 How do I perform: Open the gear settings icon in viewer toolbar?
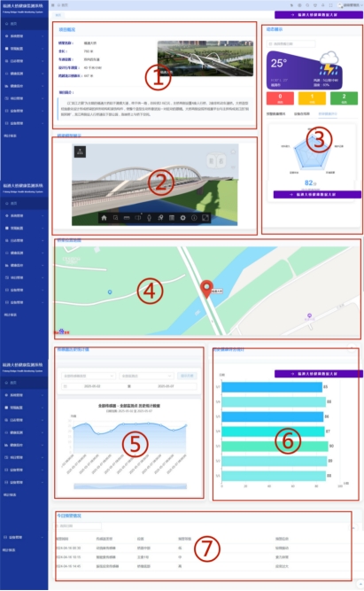tap(182, 218)
